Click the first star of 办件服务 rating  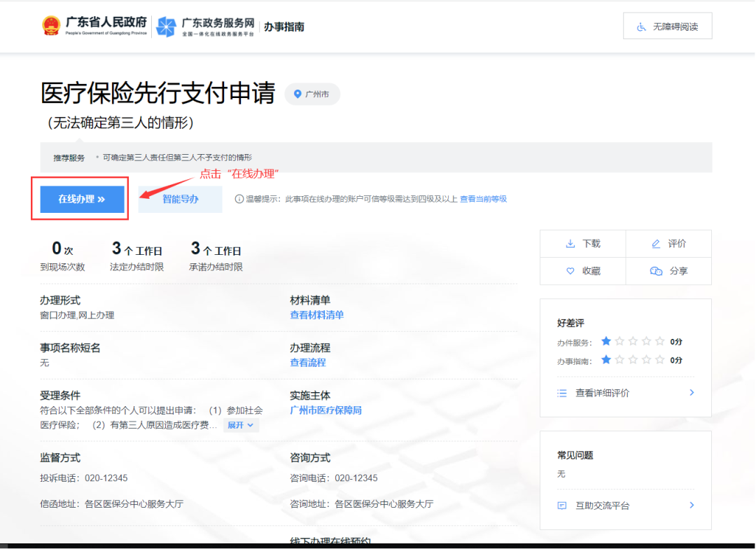606,342
